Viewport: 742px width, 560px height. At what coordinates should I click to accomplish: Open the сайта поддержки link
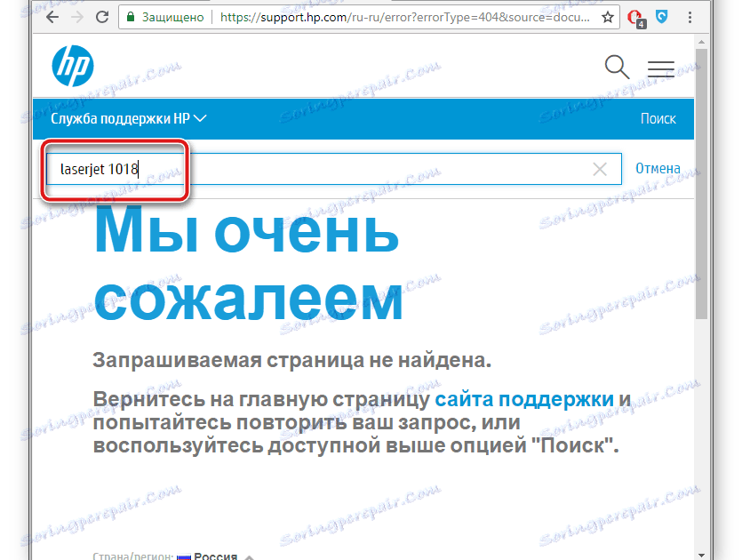pos(524,399)
